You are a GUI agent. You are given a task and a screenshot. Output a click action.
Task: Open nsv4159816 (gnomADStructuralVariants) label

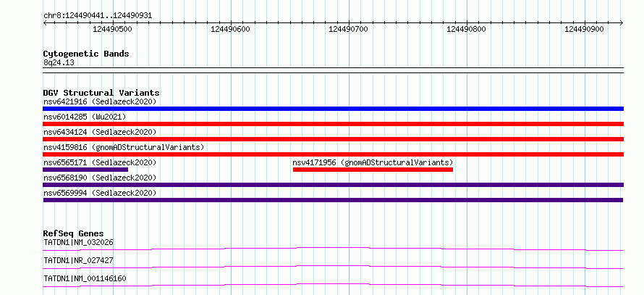point(124,147)
